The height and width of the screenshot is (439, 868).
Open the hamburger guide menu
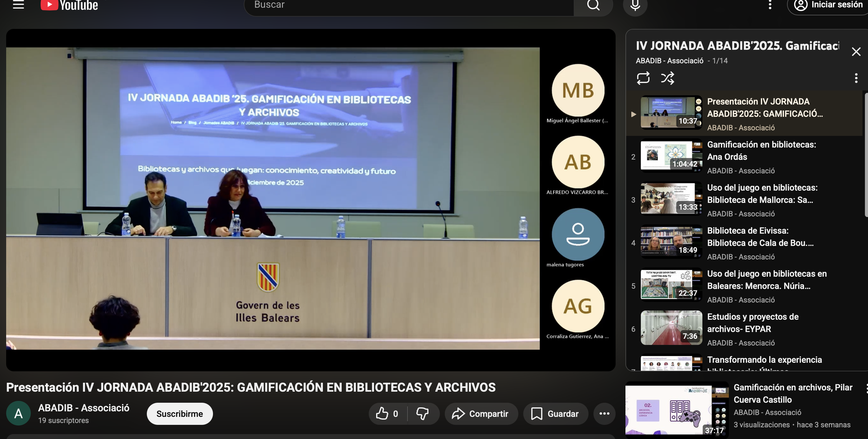(18, 5)
